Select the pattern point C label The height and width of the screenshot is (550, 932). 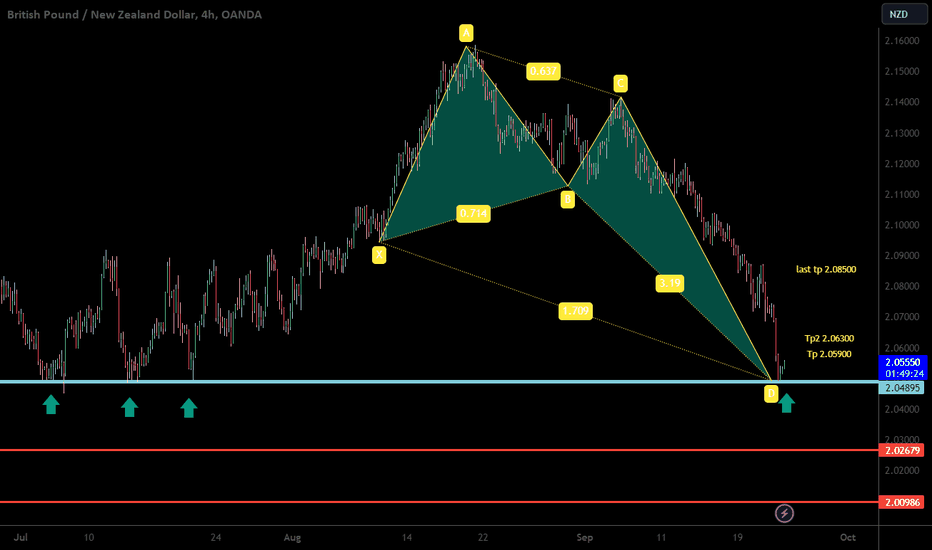coord(620,83)
